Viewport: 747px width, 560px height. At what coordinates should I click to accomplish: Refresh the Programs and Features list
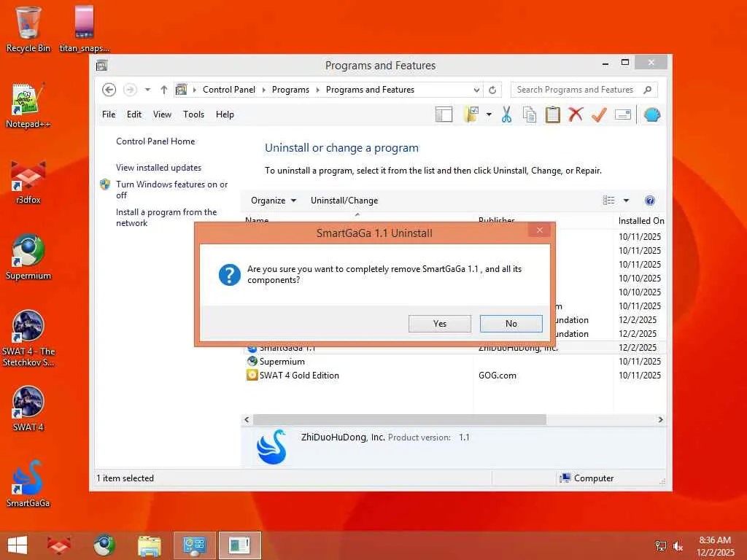click(492, 90)
